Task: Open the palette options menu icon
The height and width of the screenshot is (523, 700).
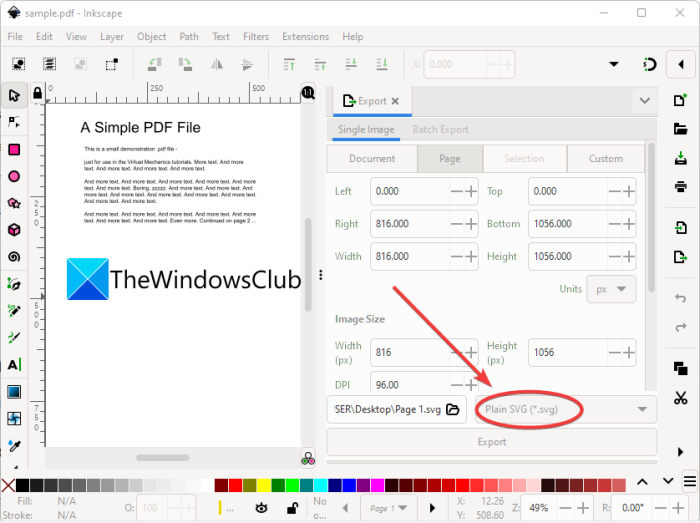Action: click(690, 481)
